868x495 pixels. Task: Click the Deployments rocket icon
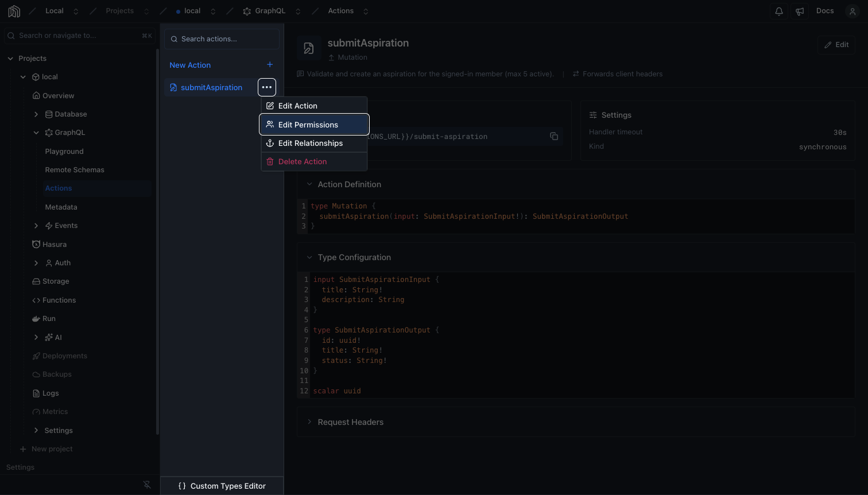tap(36, 356)
